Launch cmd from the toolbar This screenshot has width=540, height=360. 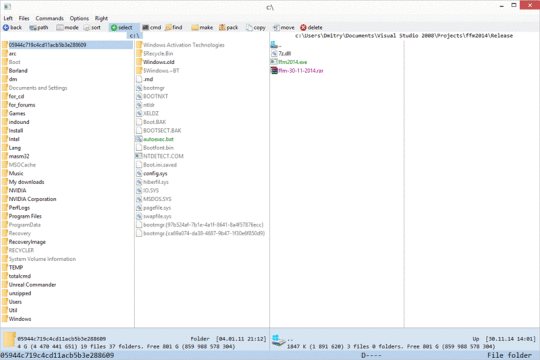coord(152,28)
